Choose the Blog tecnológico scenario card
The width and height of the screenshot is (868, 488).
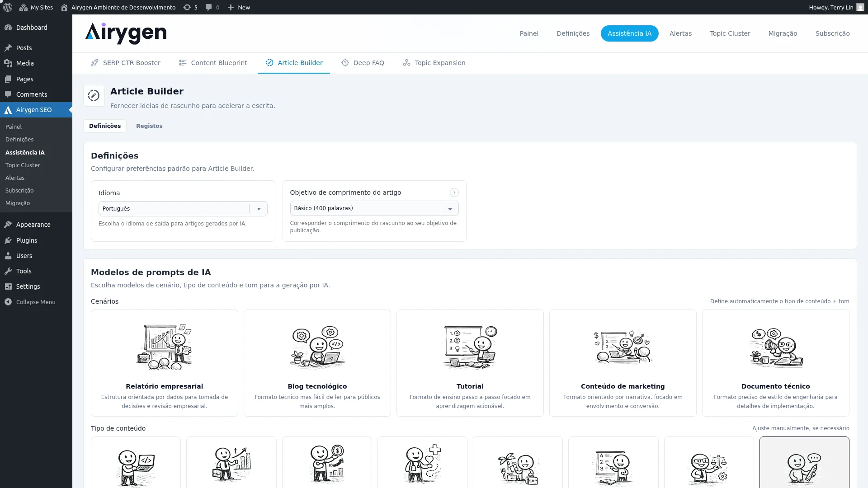coord(317,363)
